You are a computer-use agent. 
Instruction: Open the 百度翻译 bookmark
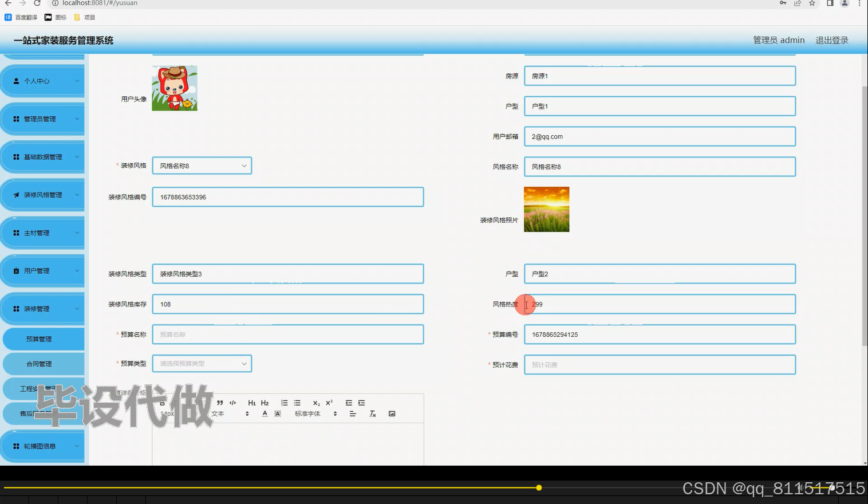[21, 17]
